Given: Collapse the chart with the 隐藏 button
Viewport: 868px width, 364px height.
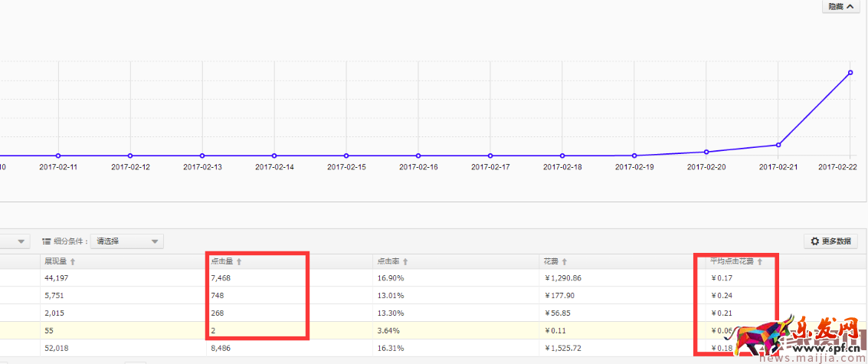Looking at the screenshot, I should pyautogui.click(x=840, y=7).
